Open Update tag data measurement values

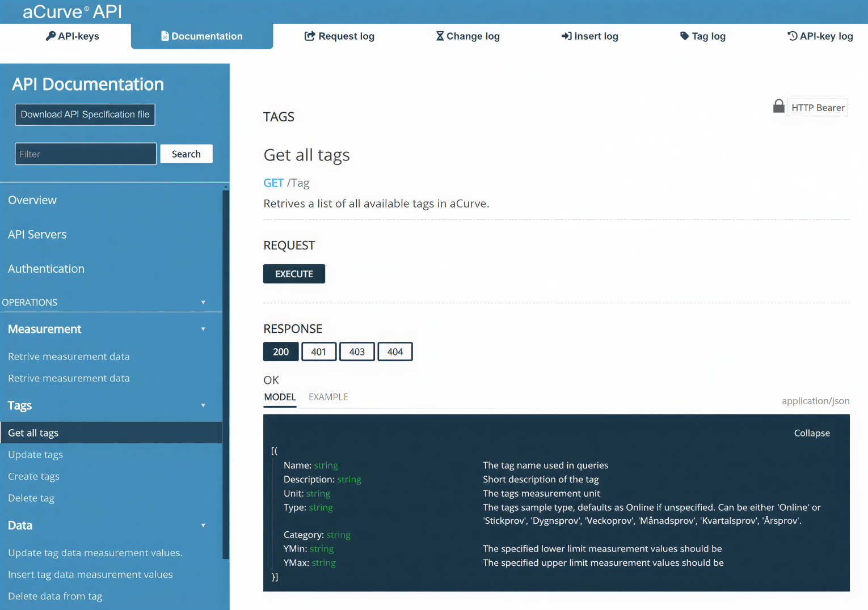[95, 553]
